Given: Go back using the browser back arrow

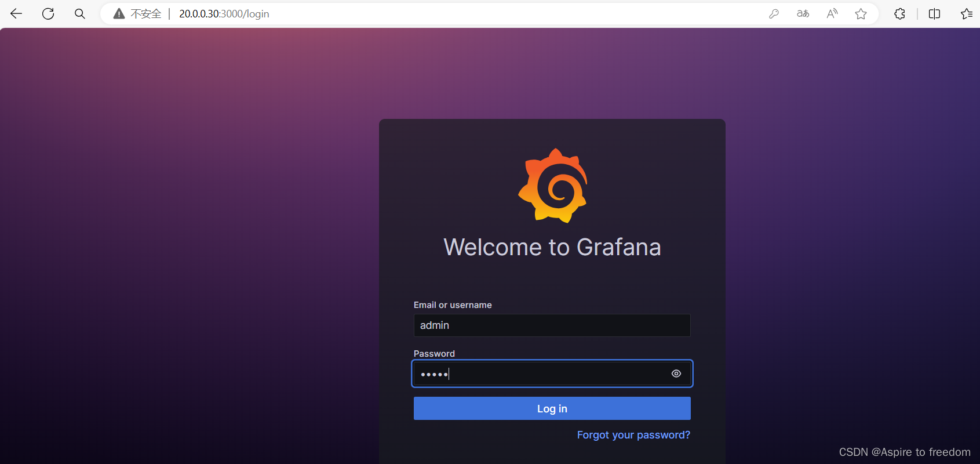Looking at the screenshot, I should [x=16, y=13].
